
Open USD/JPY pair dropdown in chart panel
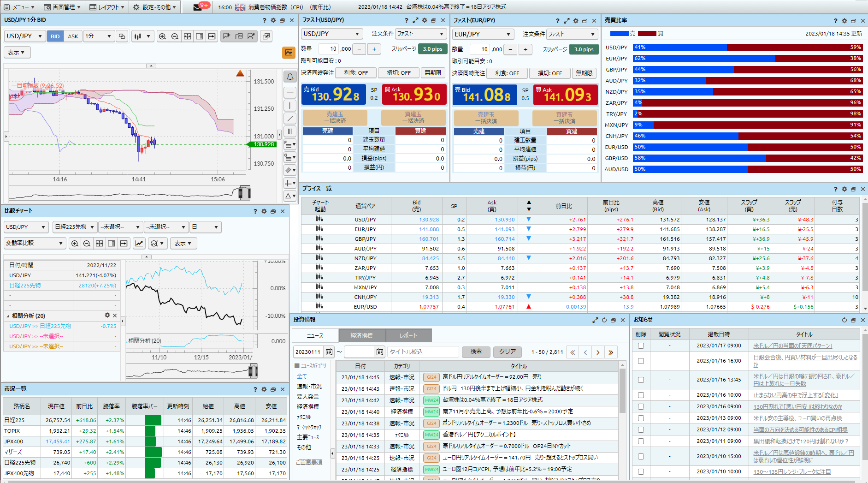coord(24,36)
